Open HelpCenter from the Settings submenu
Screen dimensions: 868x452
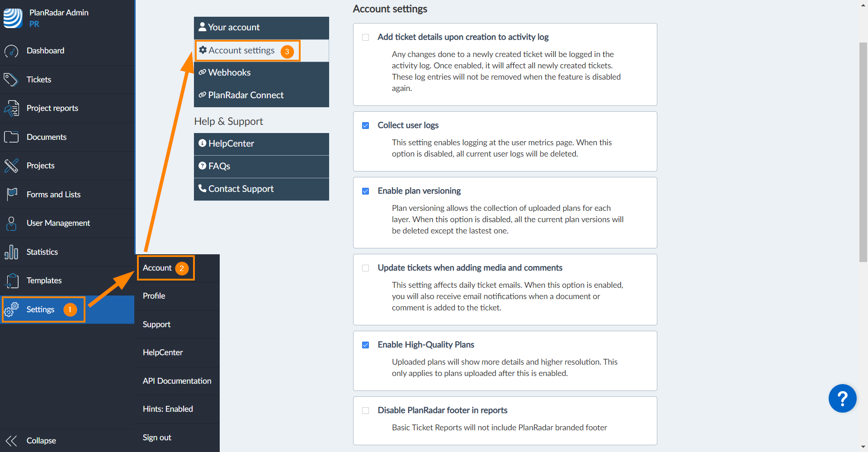click(177, 352)
